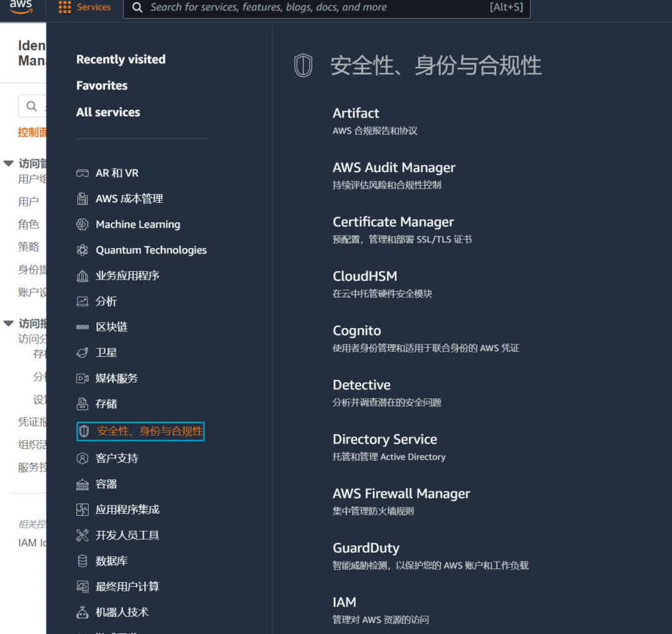Viewport: 672px width, 634px height.
Task: Click the 数据库 database icon
Action: [x=82, y=561]
